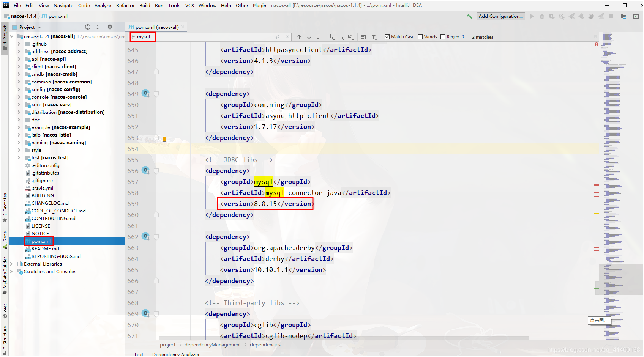Go to previous search occurrence arrow

click(299, 37)
